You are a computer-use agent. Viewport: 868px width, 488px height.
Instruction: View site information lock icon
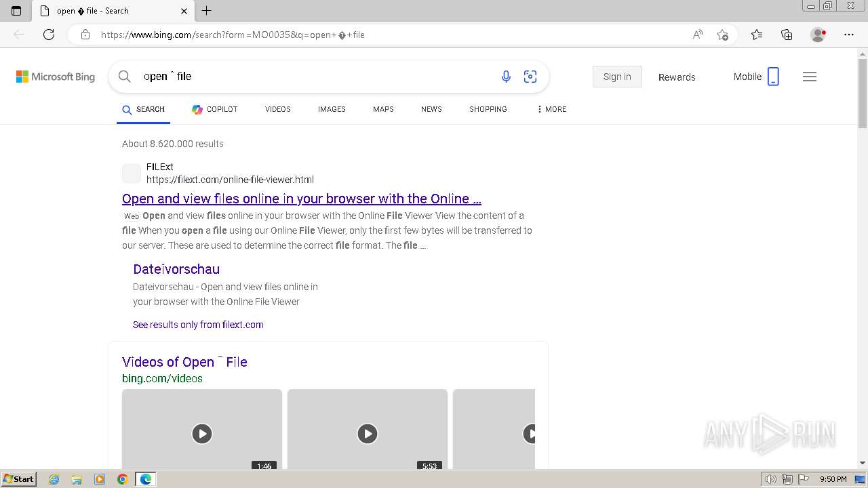coord(85,35)
